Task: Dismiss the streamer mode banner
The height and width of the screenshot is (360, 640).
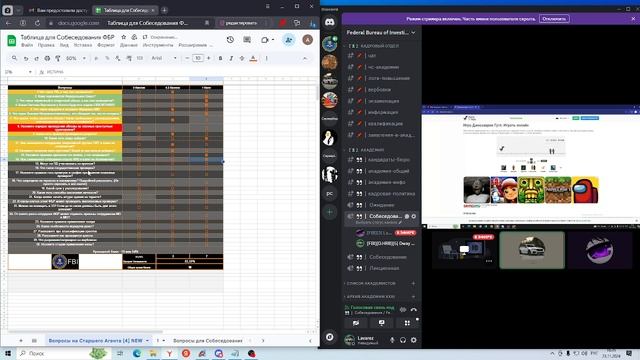Action: pyautogui.click(x=633, y=19)
